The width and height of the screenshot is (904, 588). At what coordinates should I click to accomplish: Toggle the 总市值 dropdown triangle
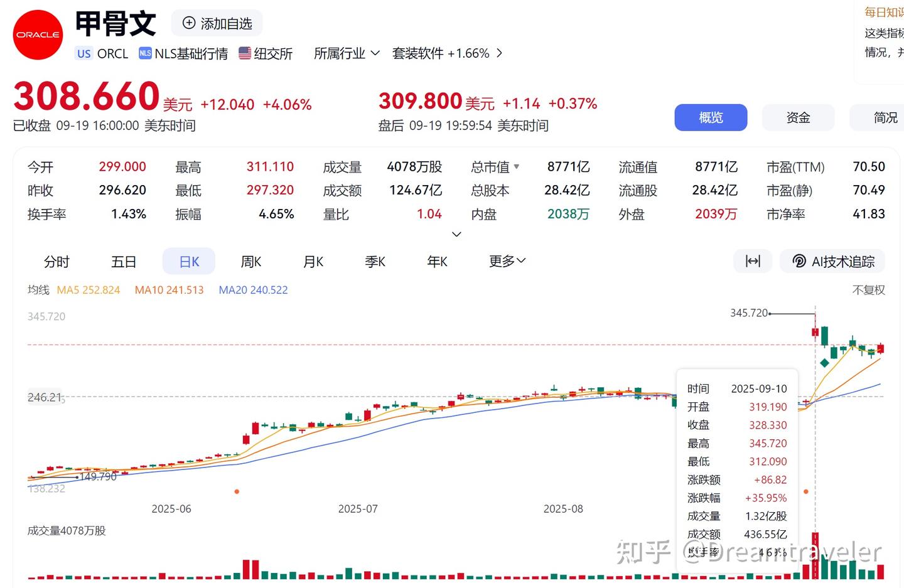click(517, 167)
